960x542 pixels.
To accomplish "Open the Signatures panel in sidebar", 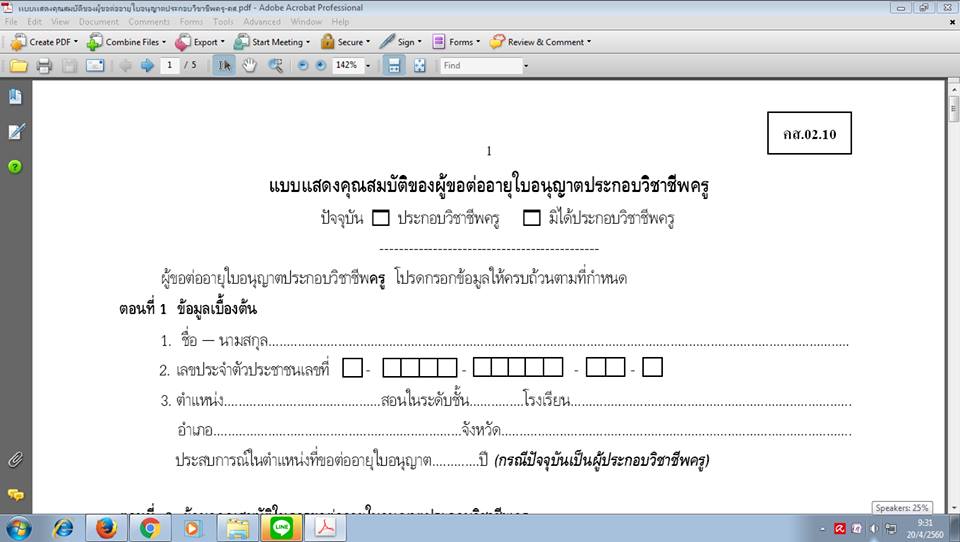I will click(x=15, y=132).
